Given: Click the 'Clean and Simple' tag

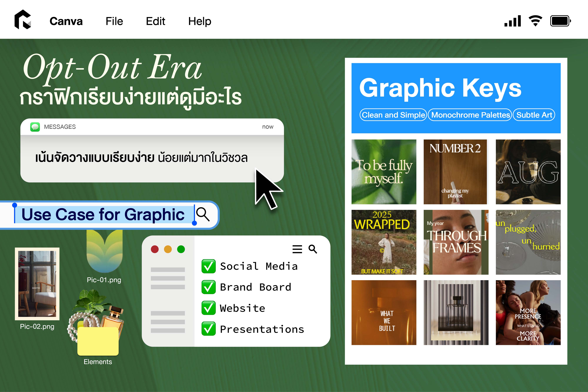Looking at the screenshot, I should 393,115.
